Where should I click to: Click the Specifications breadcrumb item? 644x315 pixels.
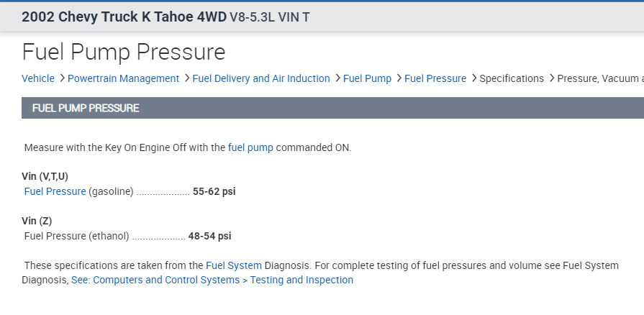(x=512, y=78)
